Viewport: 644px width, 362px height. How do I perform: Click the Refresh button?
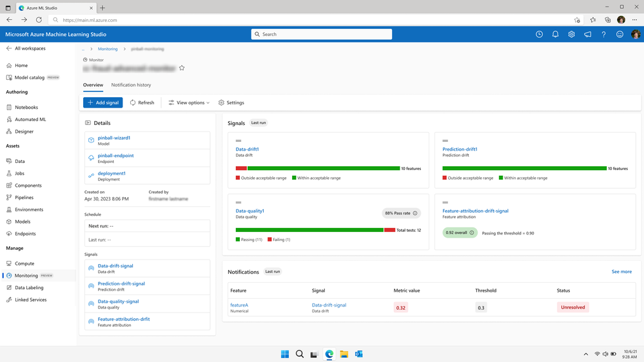coord(142,102)
